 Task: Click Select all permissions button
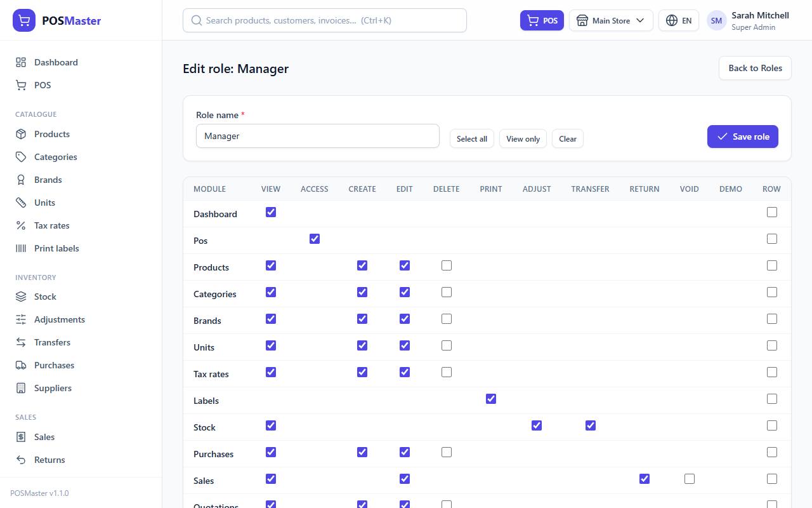point(472,139)
